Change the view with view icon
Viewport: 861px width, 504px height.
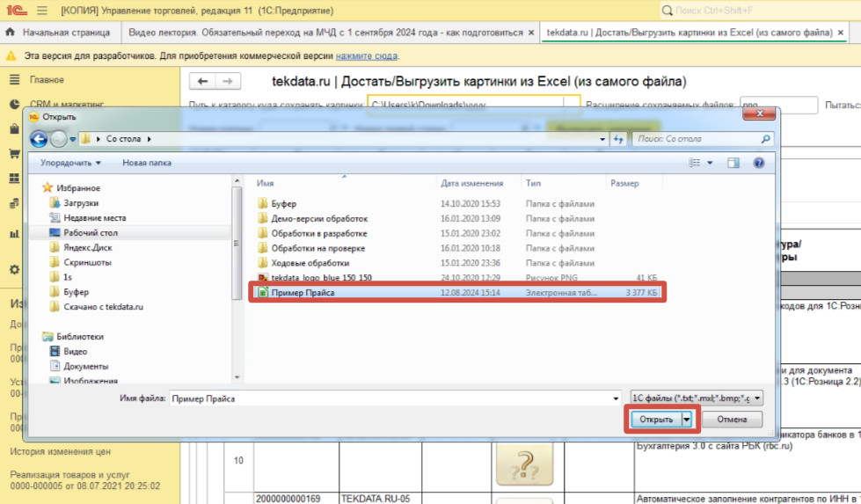click(695, 163)
